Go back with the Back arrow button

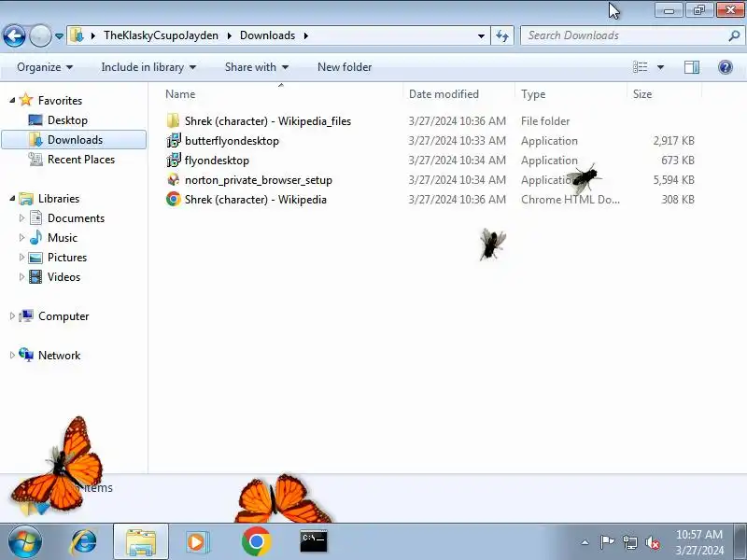[x=14, y=35]
